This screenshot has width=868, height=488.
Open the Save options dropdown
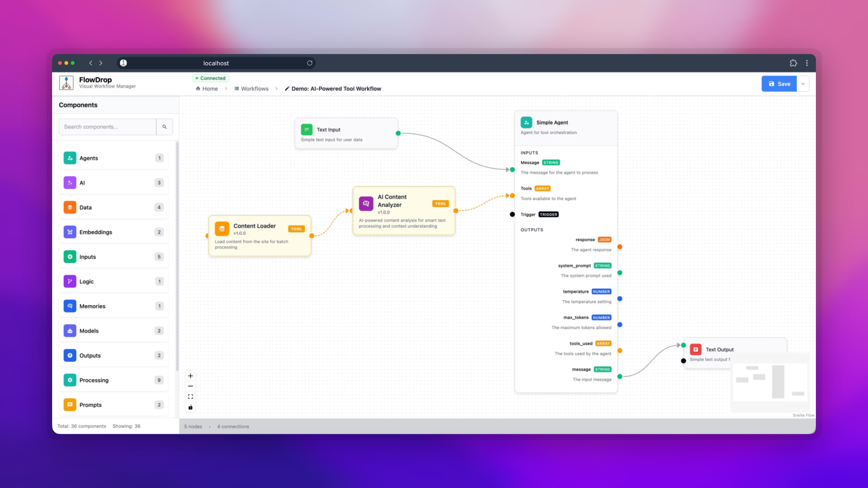point(803,84)
